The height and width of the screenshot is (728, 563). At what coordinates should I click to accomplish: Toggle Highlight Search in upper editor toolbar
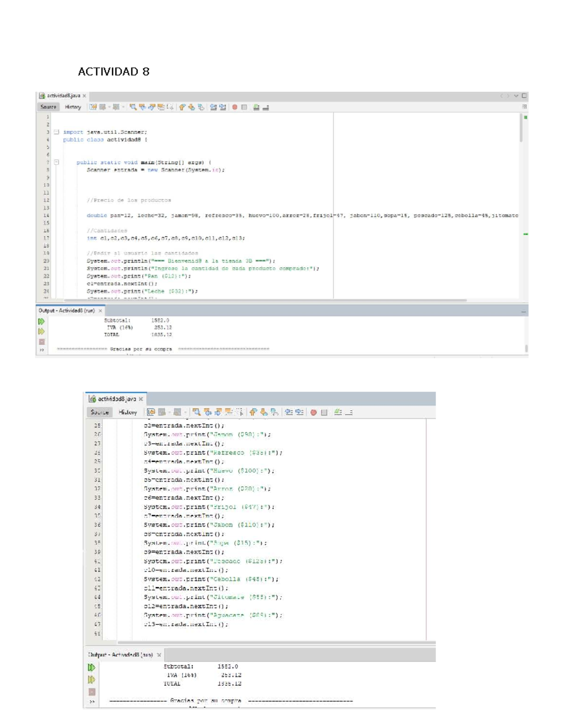(x=161, y=107)
